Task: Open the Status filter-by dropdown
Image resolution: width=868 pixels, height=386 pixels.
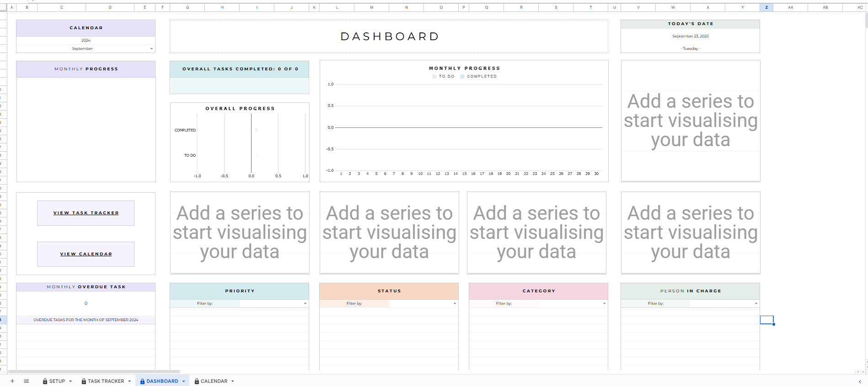Action: coord(455,303)
